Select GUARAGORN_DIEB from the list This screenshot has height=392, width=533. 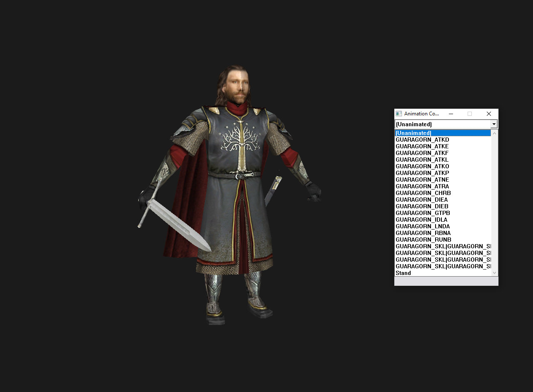click(x=443, y=206)
